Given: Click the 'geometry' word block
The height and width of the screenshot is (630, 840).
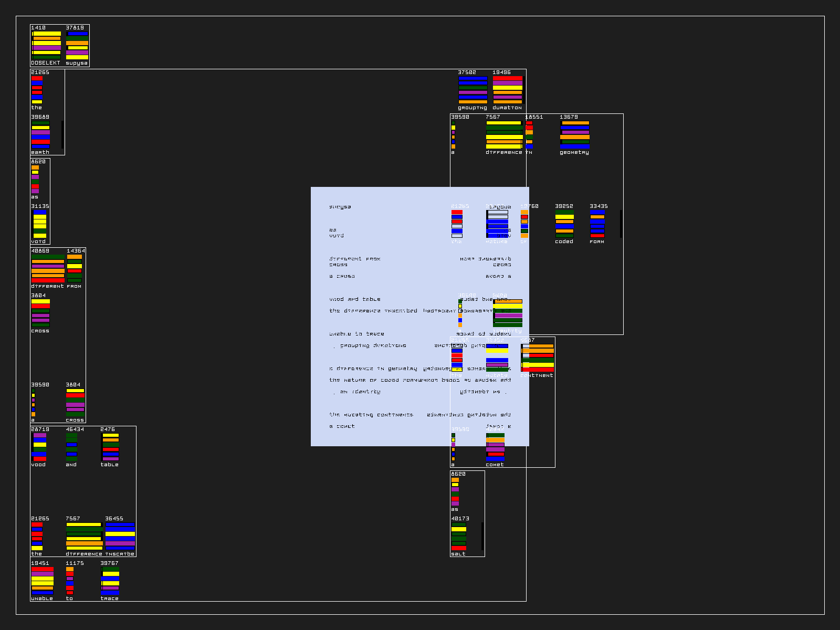Looking at the screenshot, I should [574, 134].
